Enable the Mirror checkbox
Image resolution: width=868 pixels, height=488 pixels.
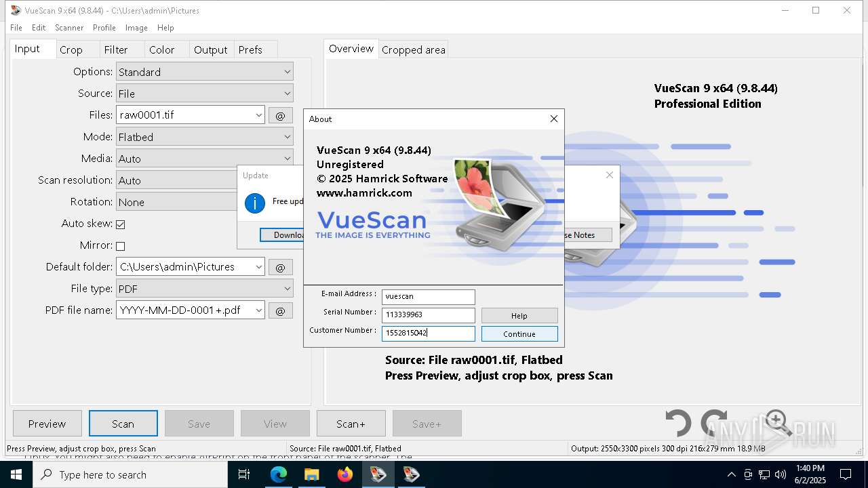coord(121,246)
